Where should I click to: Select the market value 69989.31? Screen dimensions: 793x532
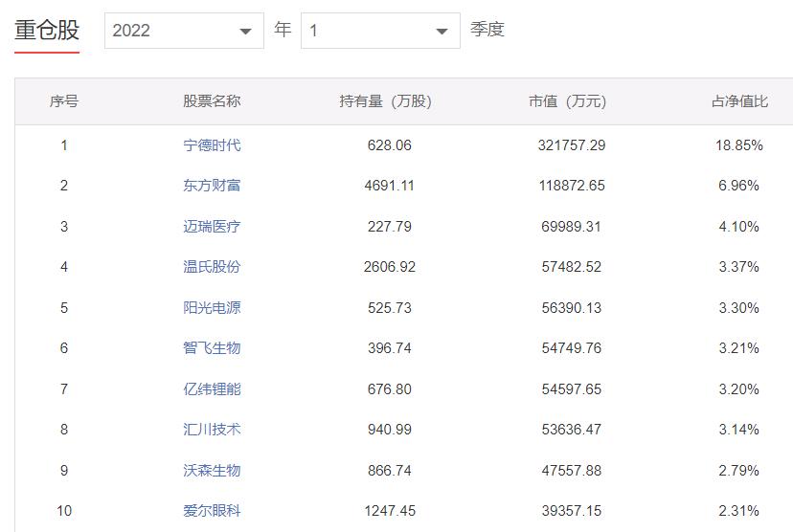point(572,227)
